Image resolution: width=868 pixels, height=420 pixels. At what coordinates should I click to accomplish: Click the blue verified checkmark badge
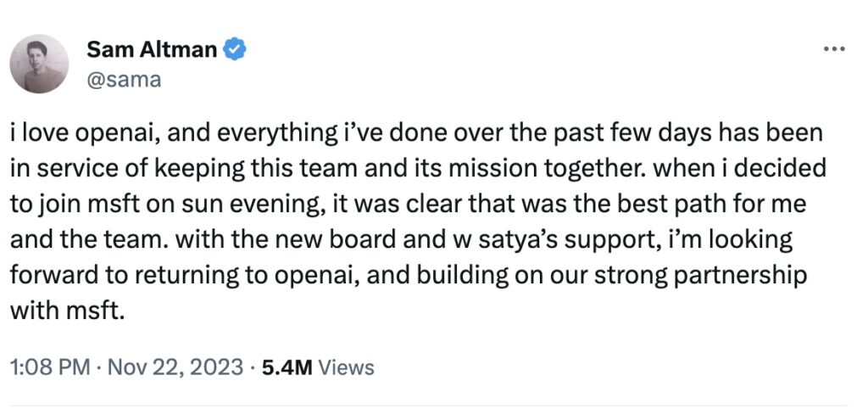coord(234,49)
